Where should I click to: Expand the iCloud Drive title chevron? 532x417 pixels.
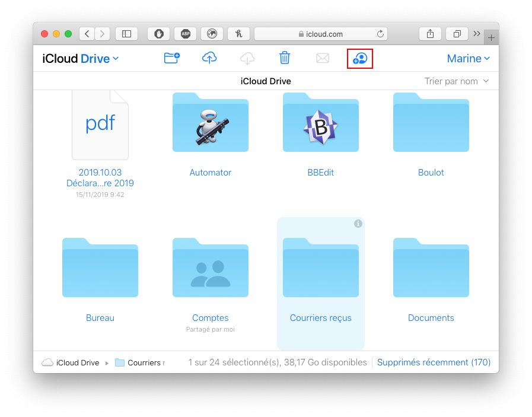[x=116, y=58]
